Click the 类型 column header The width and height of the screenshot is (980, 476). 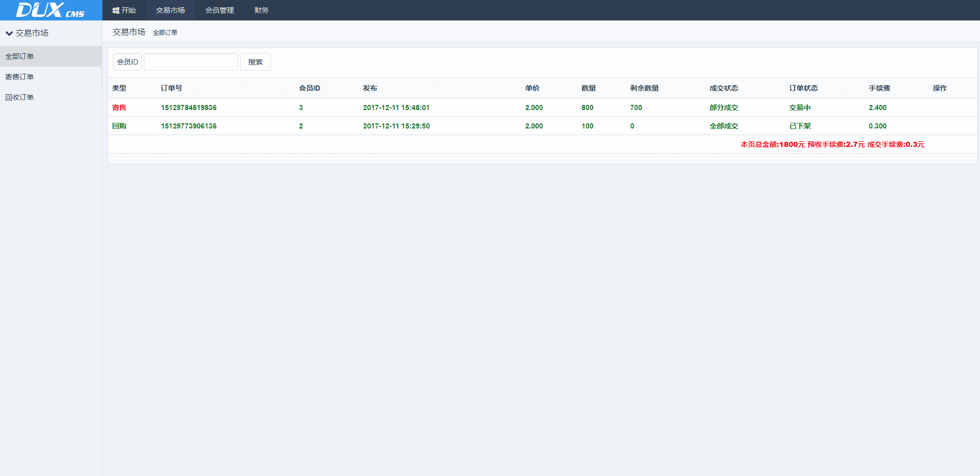click(119, 88)
